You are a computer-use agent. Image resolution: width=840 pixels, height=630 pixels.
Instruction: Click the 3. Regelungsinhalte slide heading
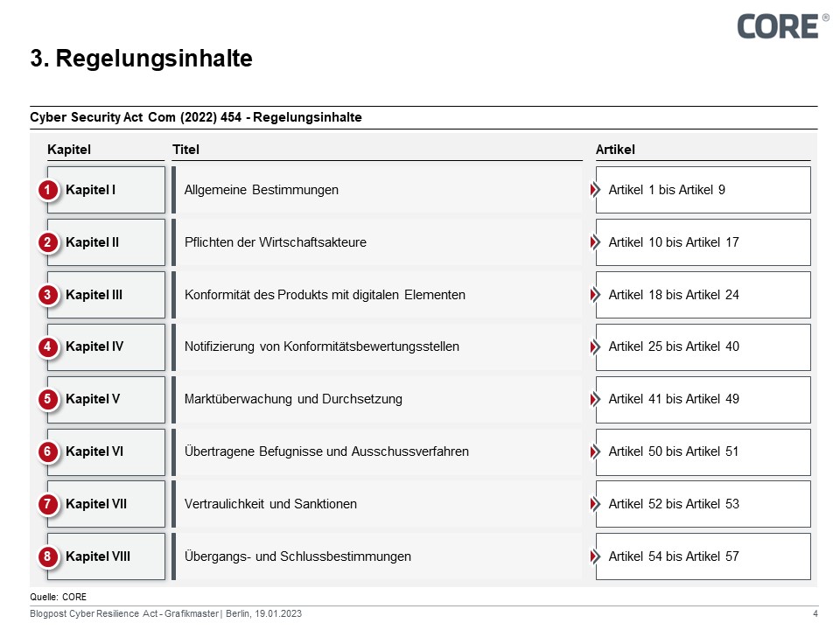coord(141,59)
